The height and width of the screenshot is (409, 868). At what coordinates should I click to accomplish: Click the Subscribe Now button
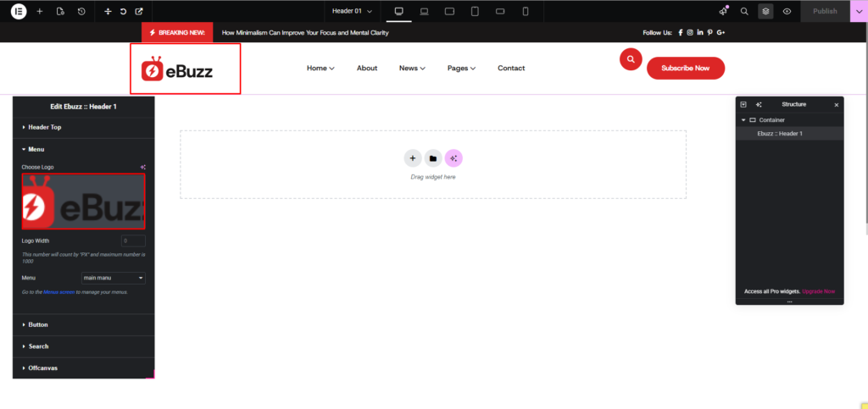click(x=685, y=68)
